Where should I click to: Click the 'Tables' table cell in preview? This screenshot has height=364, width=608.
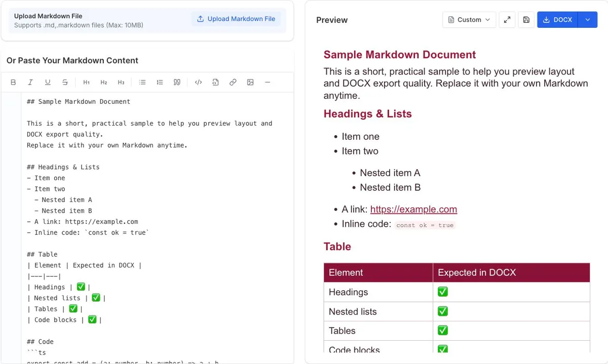pyautogui.click(x=378, y=331)
